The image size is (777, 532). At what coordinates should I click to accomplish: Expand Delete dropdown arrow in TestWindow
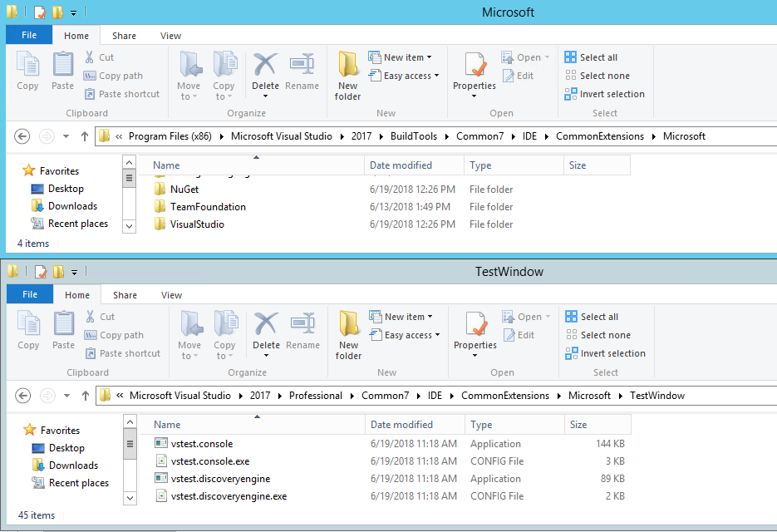pos(267,355)
